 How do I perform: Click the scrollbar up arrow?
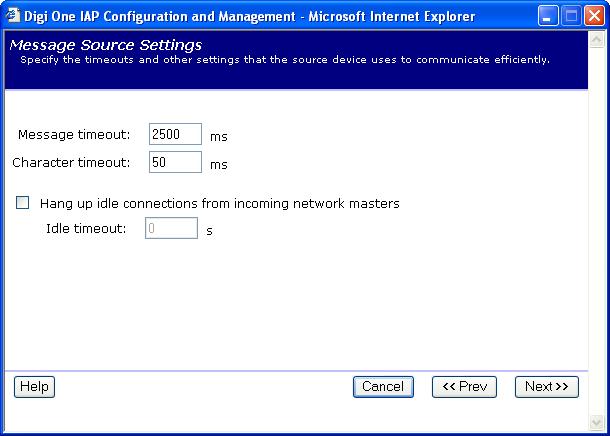tap(598, 40)
